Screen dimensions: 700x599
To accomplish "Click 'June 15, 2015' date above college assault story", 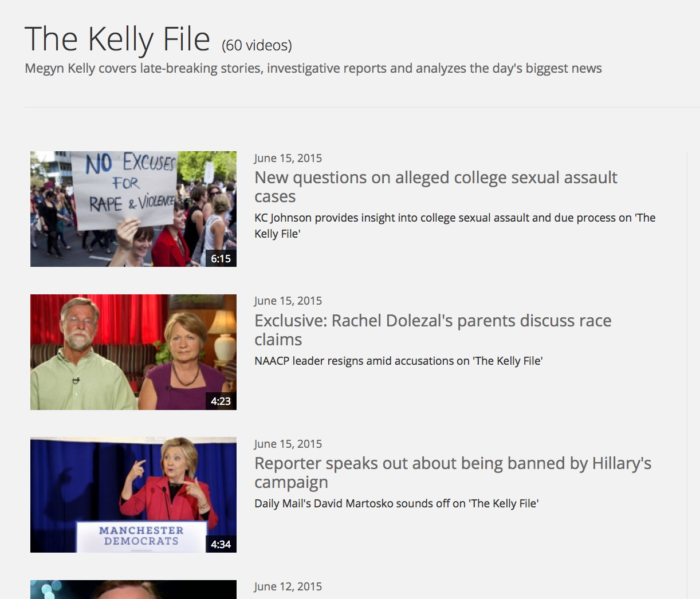I will tap(288, 158).
